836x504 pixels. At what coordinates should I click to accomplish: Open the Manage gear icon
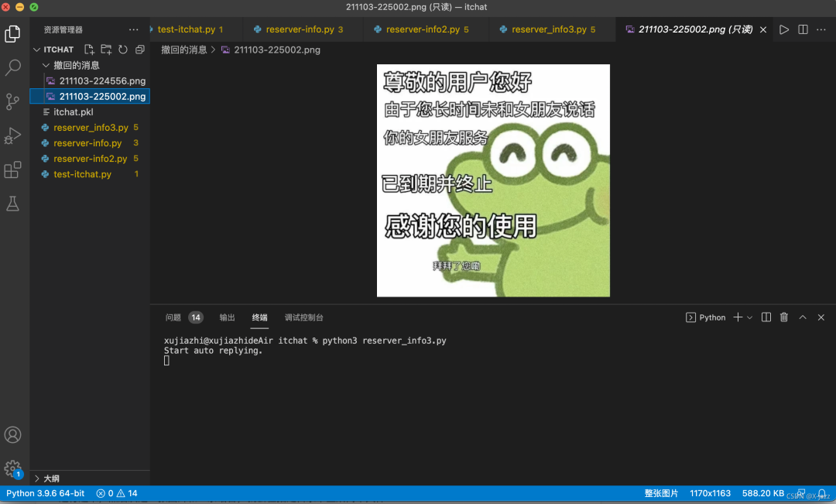(13, 469)
